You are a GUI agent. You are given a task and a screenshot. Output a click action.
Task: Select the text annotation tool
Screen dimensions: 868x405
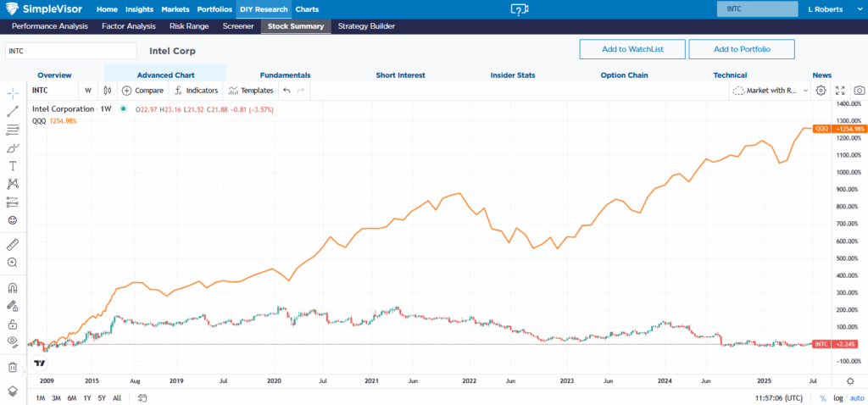13,166
